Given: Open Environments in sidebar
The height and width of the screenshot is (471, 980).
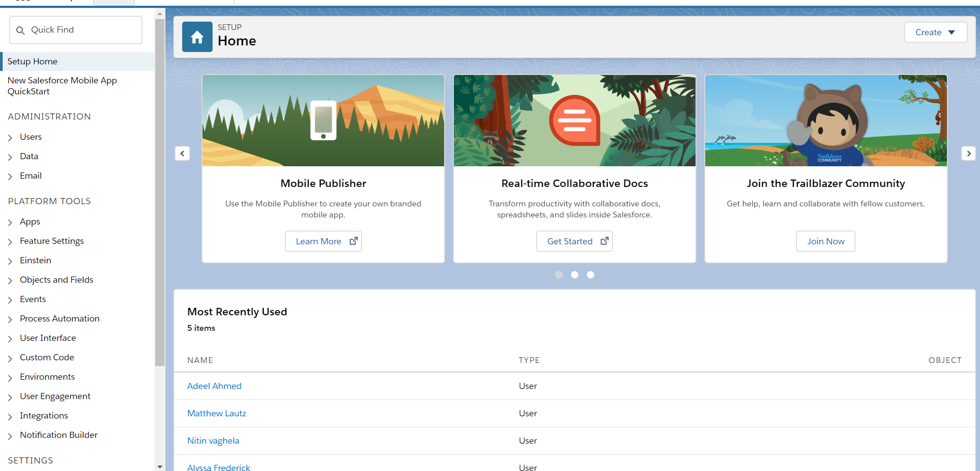Looking at the screenshot, I should coord(47,377).
